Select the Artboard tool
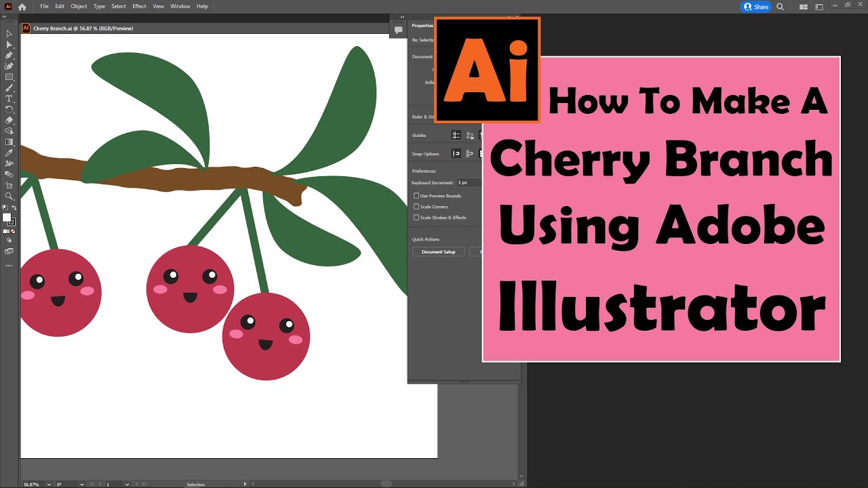 [9, 185]
